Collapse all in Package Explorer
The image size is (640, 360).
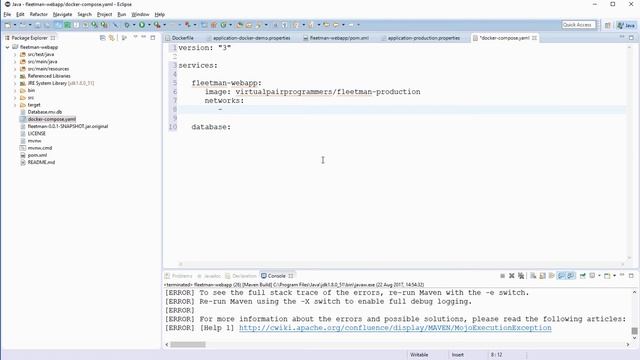pyautogui.click(x=102, y=38)
